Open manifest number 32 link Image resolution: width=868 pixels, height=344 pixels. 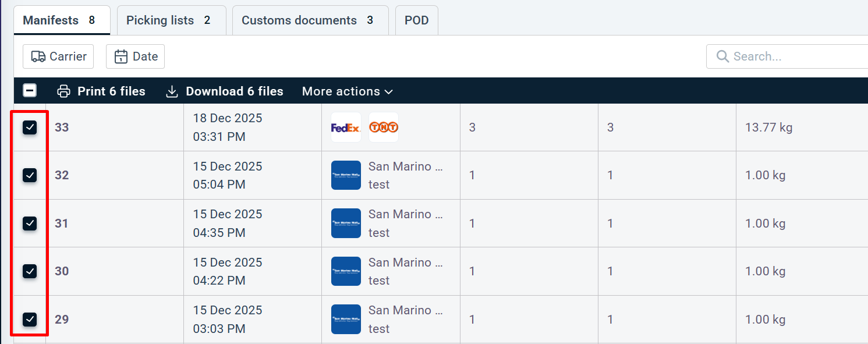(x=62, y=175)
